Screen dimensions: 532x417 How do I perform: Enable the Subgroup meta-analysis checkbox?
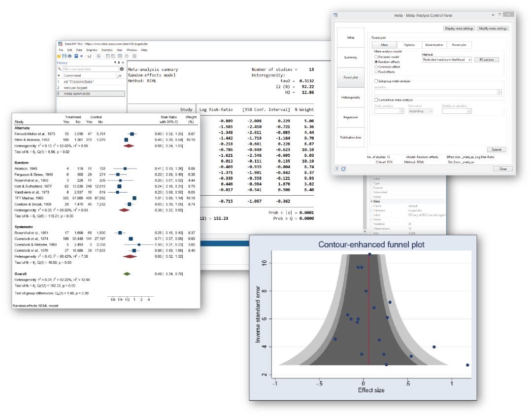[376, 81]
